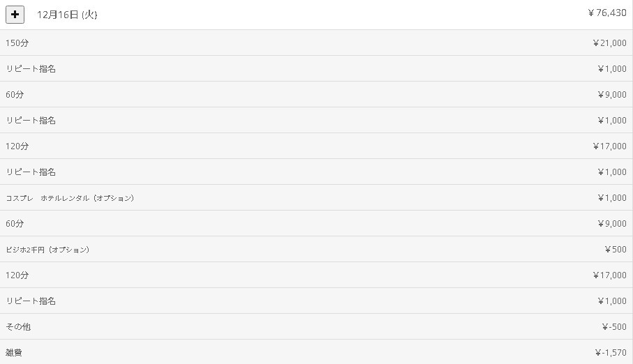Click the ¥1,000 amount on コスプレ row

612,198
